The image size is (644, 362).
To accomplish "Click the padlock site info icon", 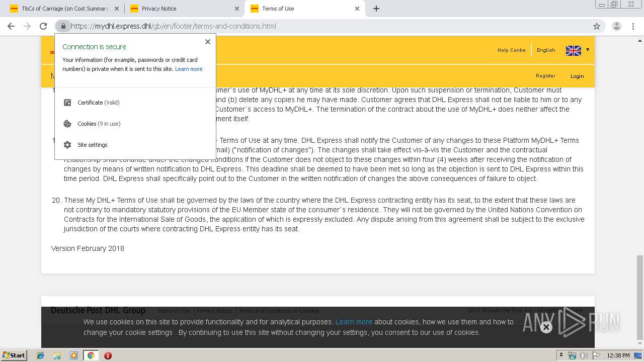I will pyautogui.click(x=63, y=26).
